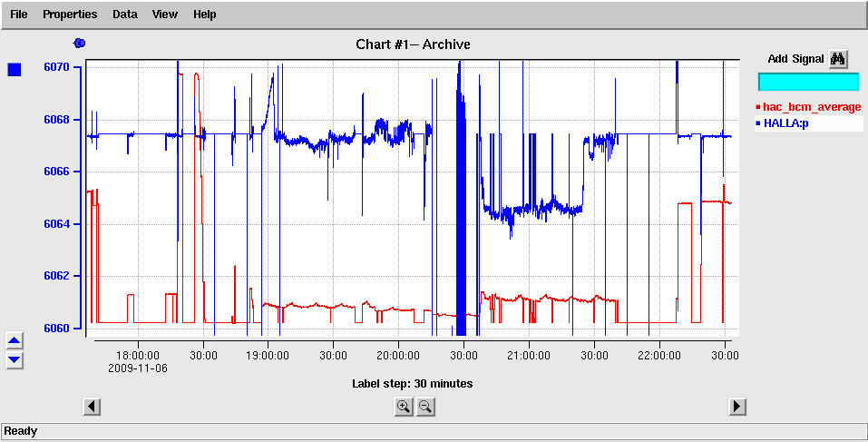
Task: Click the 6064 Y-axis label
Action: (x=56, y=224)
